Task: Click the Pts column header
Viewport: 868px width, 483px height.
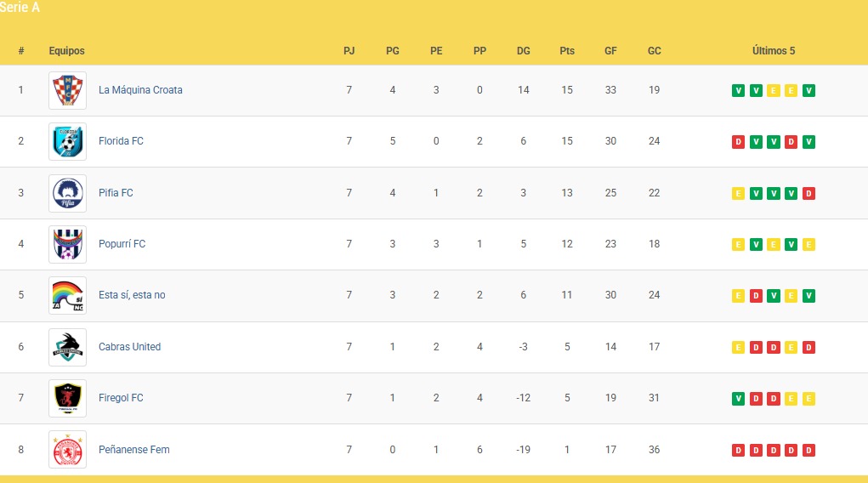Action: pyautogui.click(x=567, y=51)
